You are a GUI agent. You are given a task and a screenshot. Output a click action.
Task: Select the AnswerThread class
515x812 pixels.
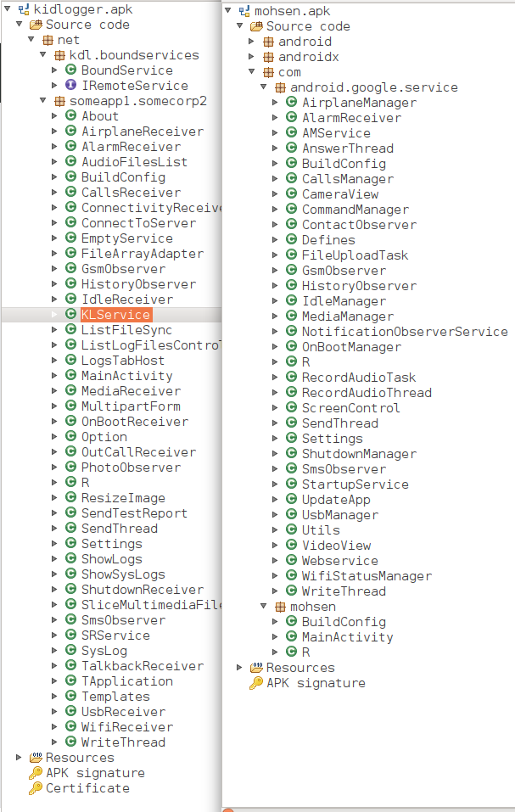tap(348, 148)
